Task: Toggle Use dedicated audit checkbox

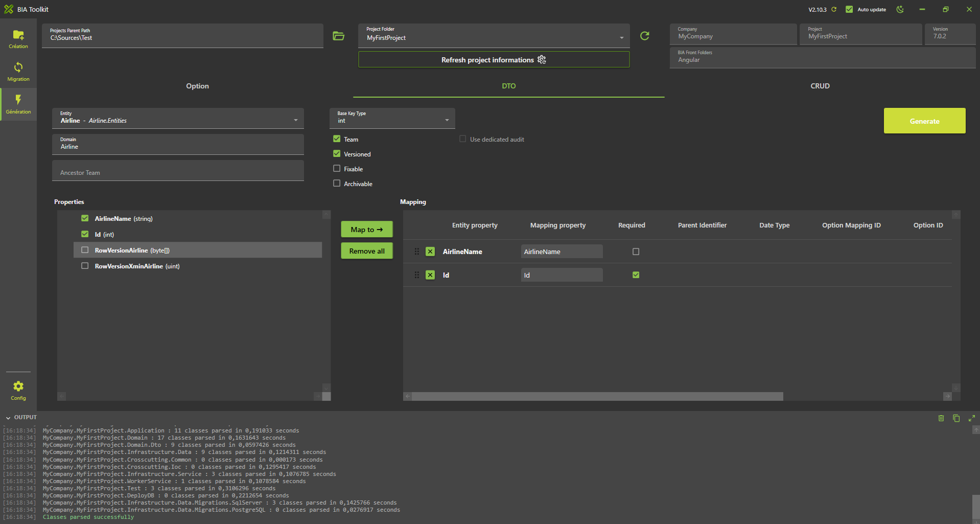Action: point(463,139)
